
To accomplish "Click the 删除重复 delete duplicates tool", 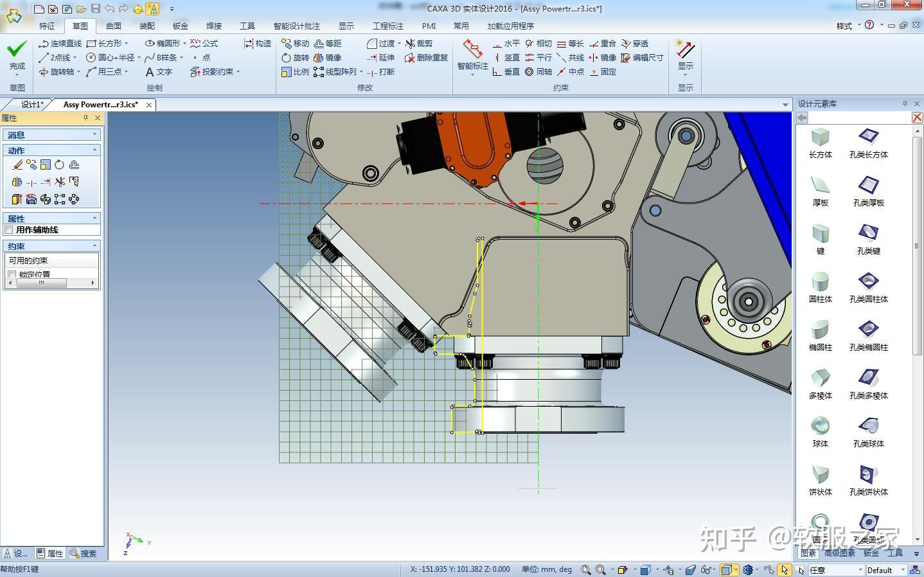I will pyautogui.click(x=427, y=58).
